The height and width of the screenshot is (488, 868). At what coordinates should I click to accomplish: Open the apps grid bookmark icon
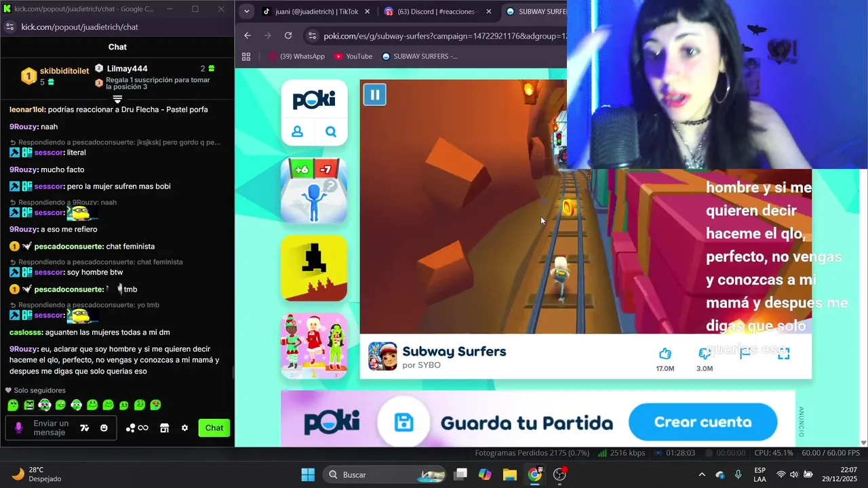click(x=246, y=56)
